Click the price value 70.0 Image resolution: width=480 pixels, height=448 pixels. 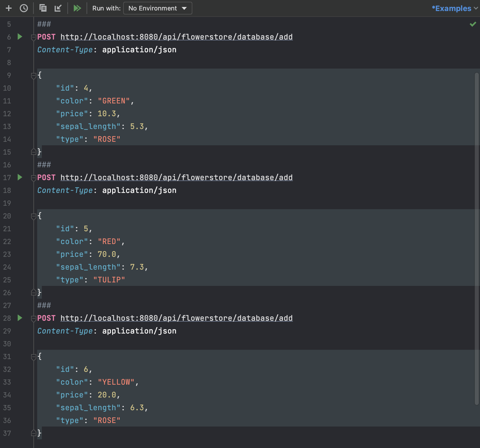pos(107,254)
